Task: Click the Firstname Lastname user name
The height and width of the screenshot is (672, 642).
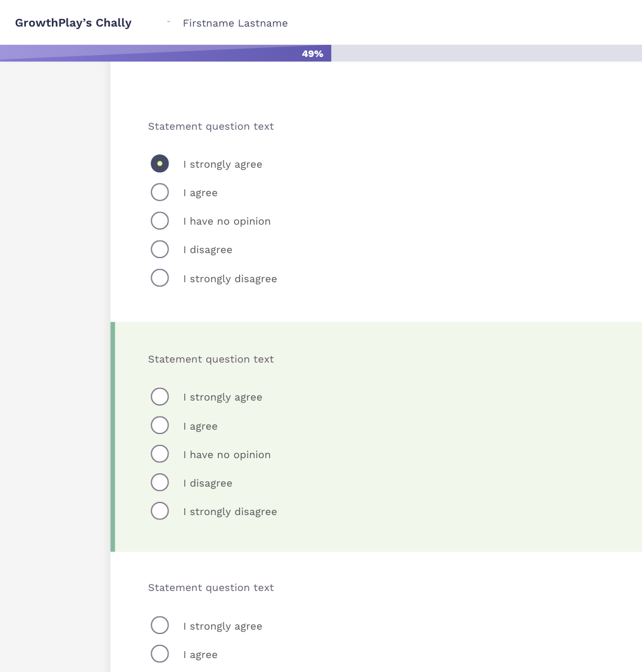Action: (x=235, y=23)
